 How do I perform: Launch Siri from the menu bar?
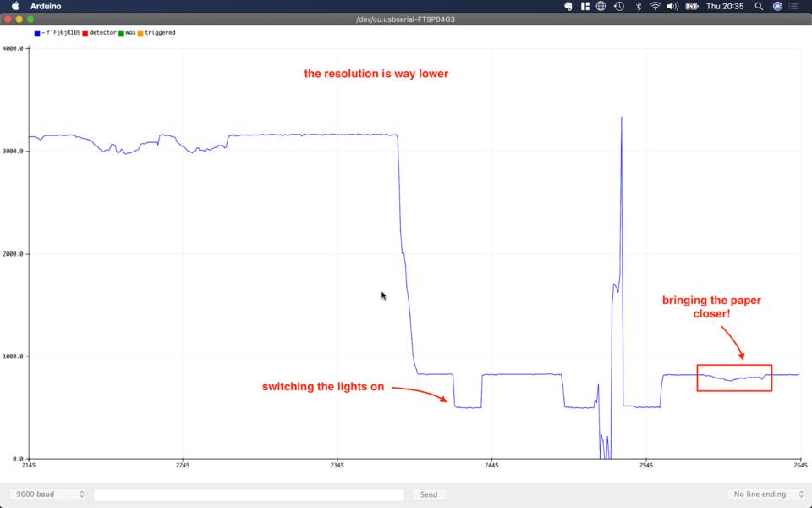tap(777, 6)
